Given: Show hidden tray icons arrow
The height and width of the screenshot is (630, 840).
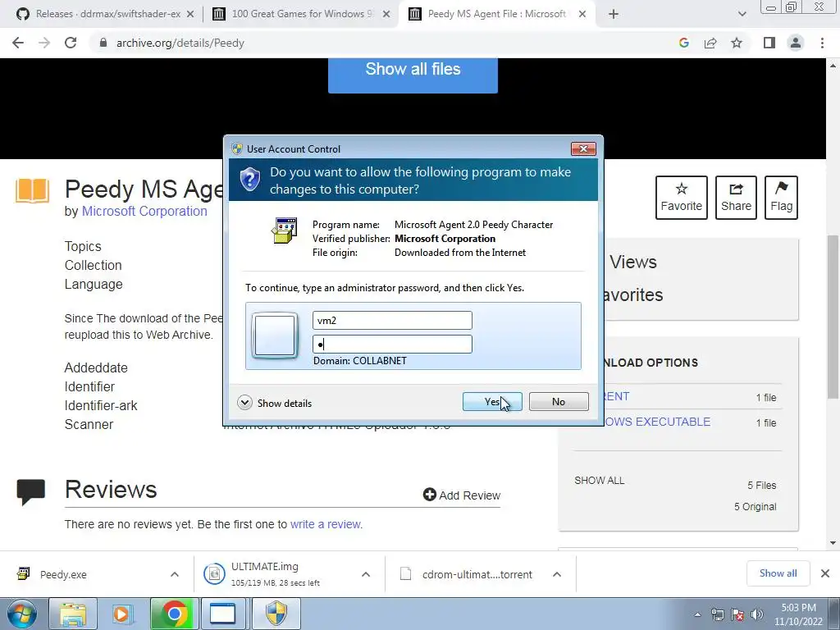Looking at the screenshot, I should [x=697, y=615].
